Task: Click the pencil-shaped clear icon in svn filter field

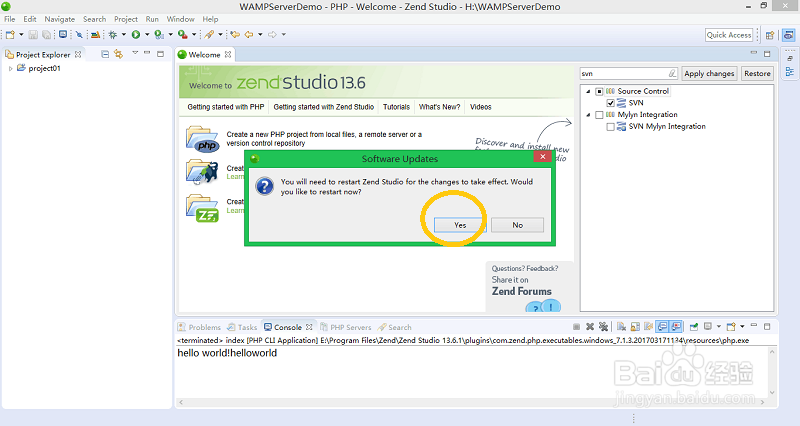Action: coord(672,73)
